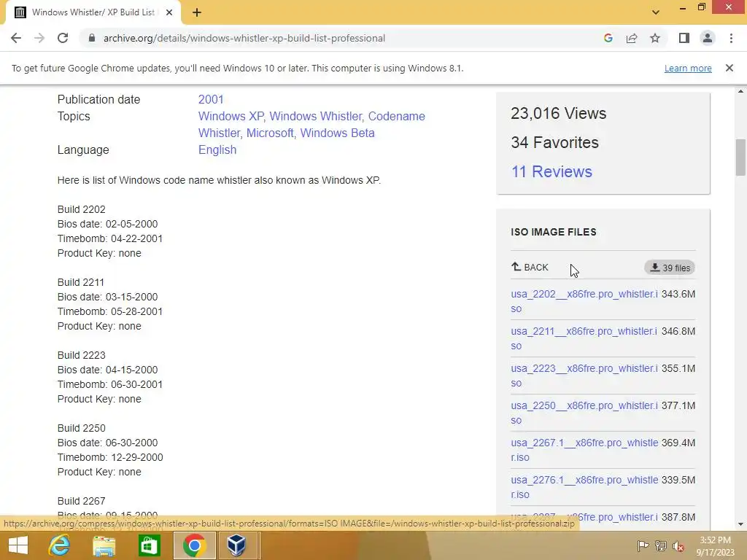
Task: Click the network tray icon
Action: click(x=661, y=545)
